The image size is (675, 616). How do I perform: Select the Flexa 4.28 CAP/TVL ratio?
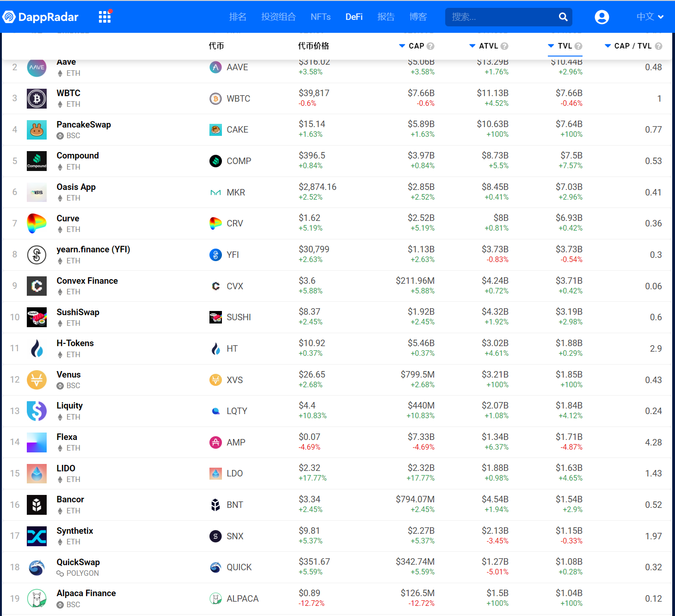654,443
